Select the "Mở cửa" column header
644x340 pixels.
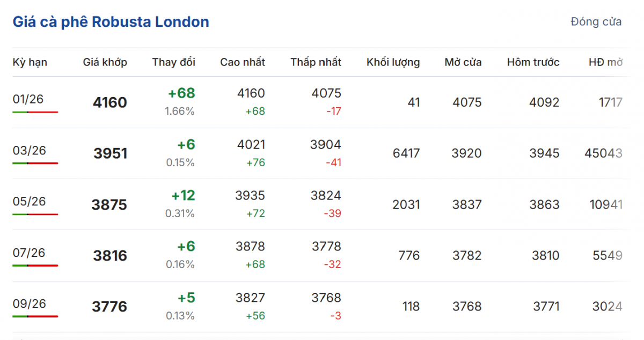[x=463, y=62]
